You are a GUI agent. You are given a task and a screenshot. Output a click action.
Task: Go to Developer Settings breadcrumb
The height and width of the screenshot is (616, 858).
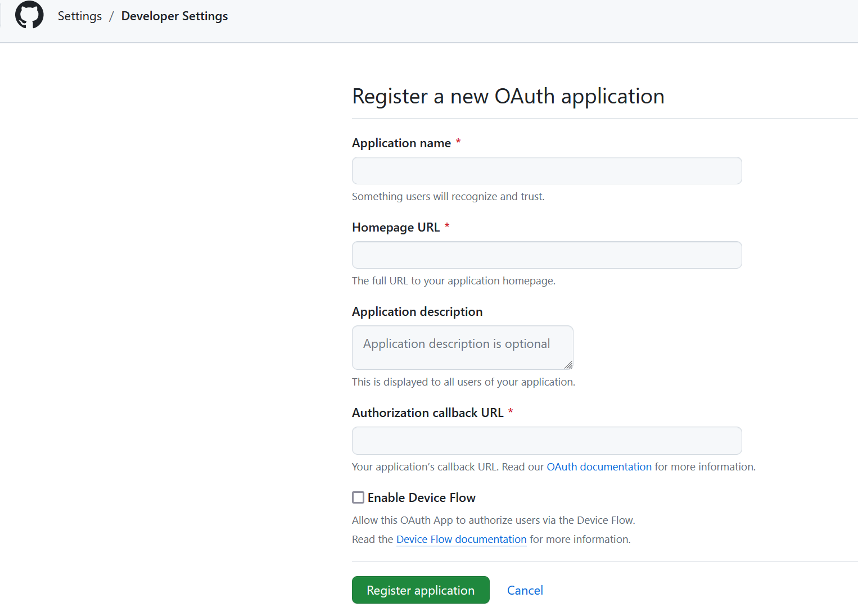(174, 16)
